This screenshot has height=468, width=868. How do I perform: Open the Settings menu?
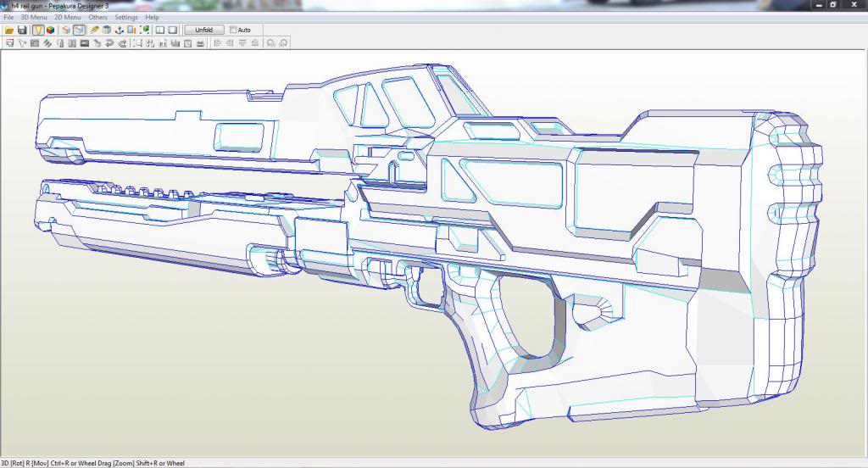point(126,17)
